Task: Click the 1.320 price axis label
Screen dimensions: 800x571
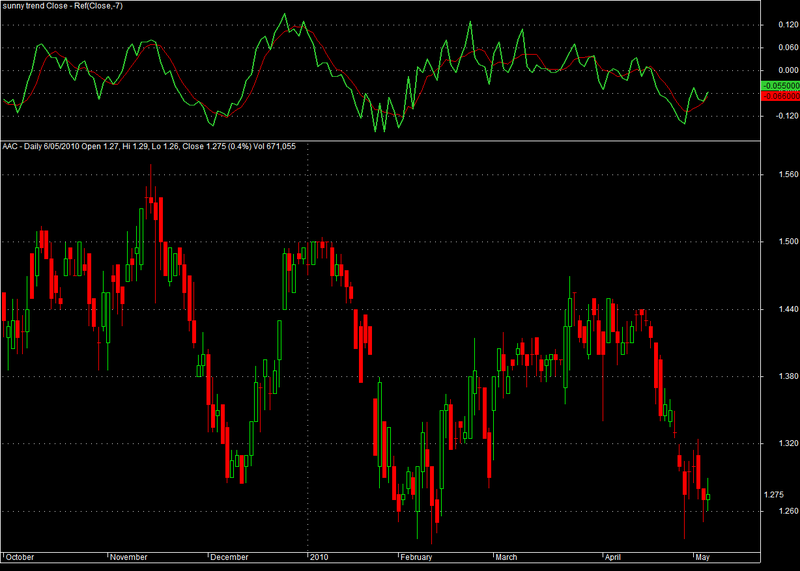Action: tap(788, 444)
